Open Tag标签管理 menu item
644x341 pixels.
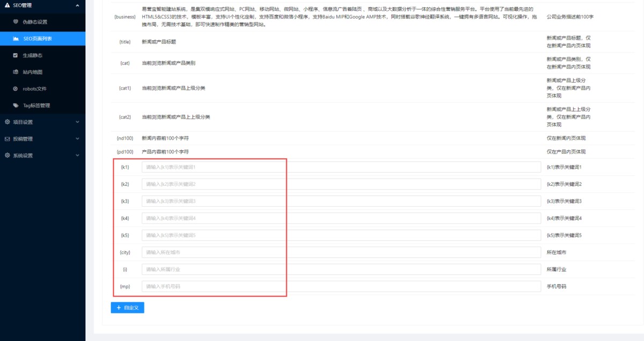tap(42, 105)
